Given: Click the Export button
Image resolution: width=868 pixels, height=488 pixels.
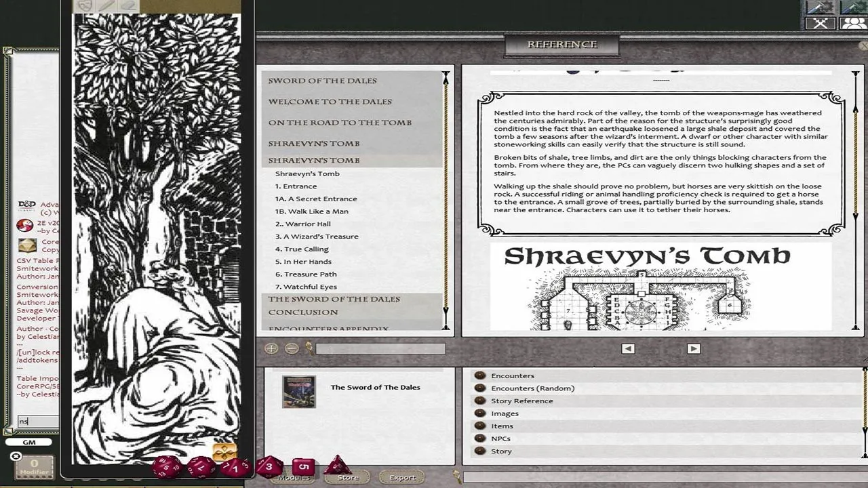Looking at the screenshot, I should [402, 477].
